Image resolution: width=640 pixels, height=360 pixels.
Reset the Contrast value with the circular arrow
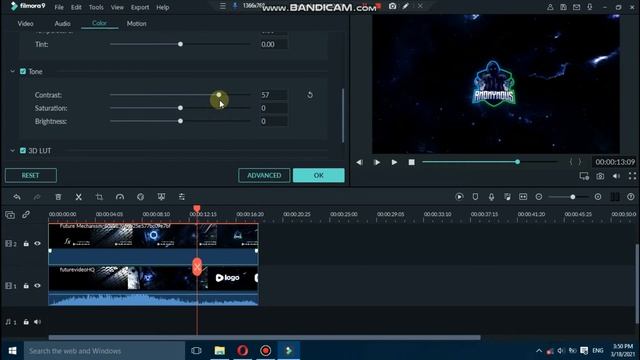[310, 95]
